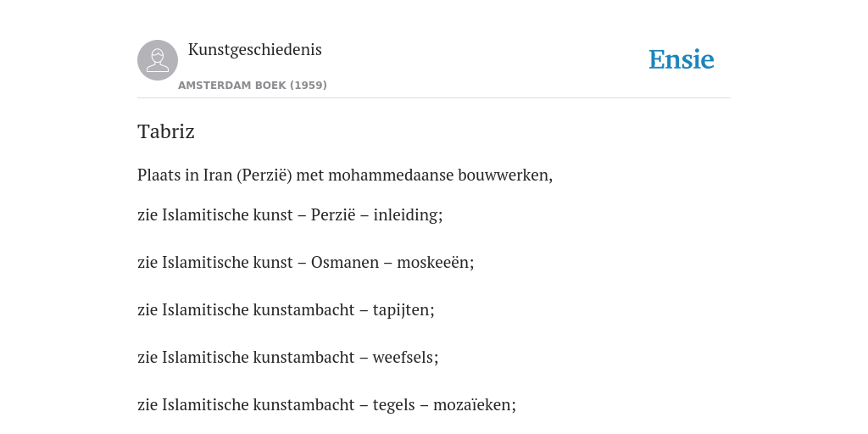The height and width of the screenshot is (434, 868).
Task: Follow reference 'Osmanen – moskeeën'
Action: (x=305, y=263)
